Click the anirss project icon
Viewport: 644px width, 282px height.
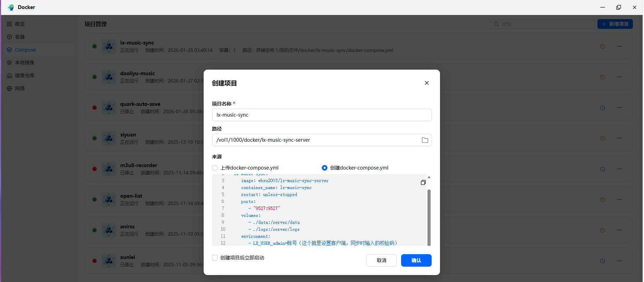pos(109,230)
